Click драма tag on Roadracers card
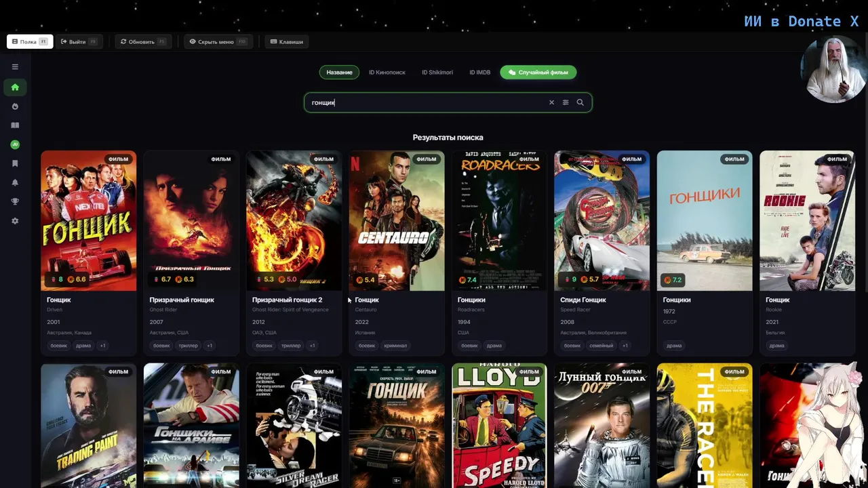 tap(494, 346)
